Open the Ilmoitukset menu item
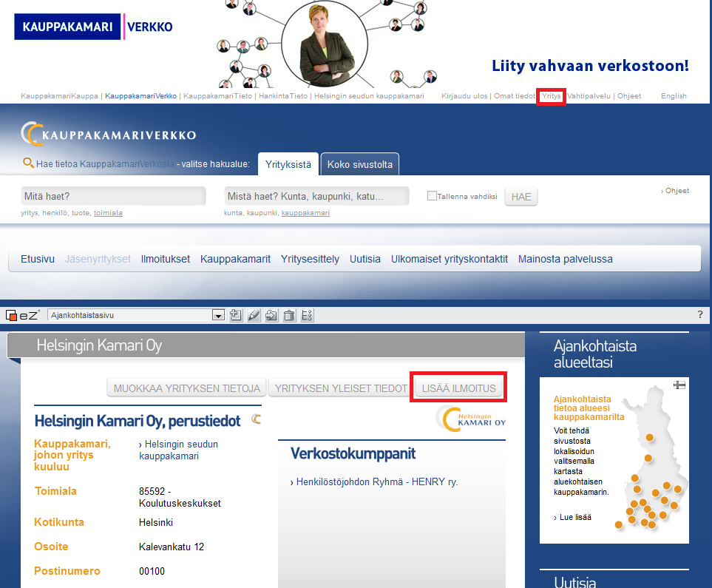This screenshot has width=712, height=588. [166, 259]
